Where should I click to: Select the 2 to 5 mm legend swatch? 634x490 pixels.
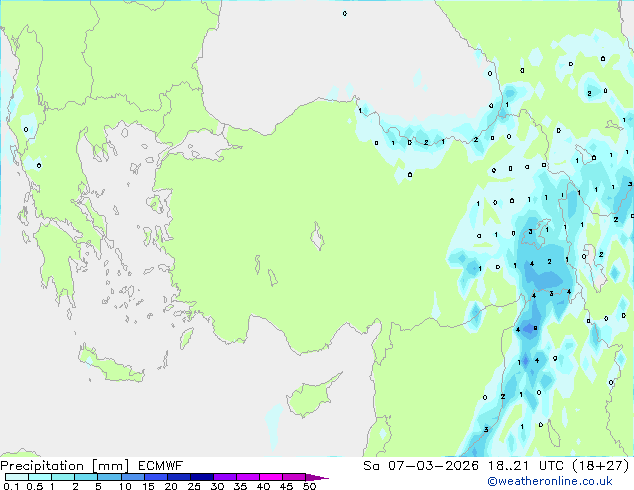coord(86,477)
